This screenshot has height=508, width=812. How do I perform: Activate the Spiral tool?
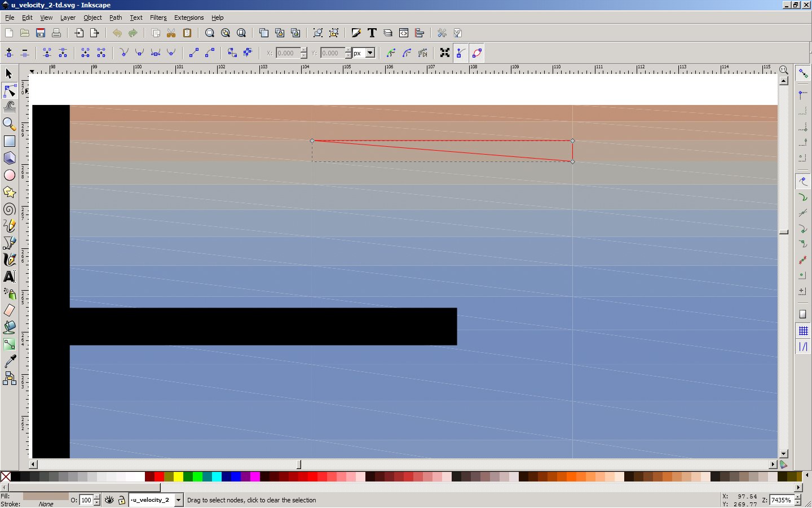click(10, 209)
